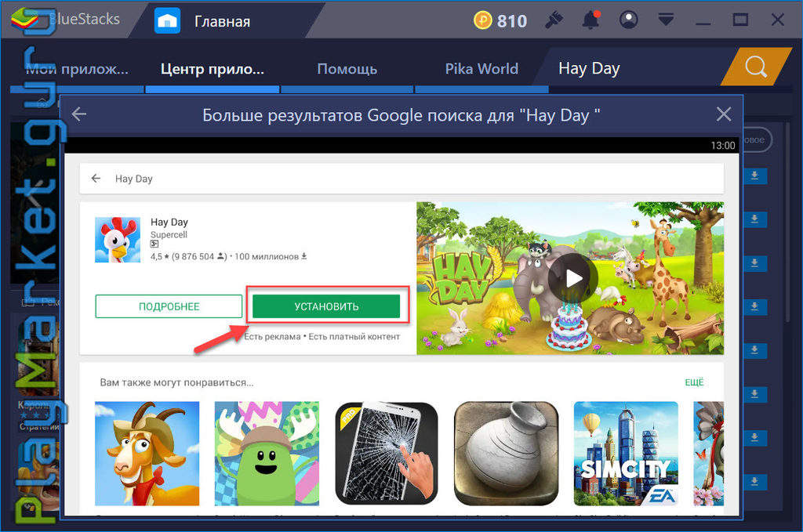This screenshot has width=803, height=532.
Task: Click the Hay Day app title
Action: click(x=169, y=222)
